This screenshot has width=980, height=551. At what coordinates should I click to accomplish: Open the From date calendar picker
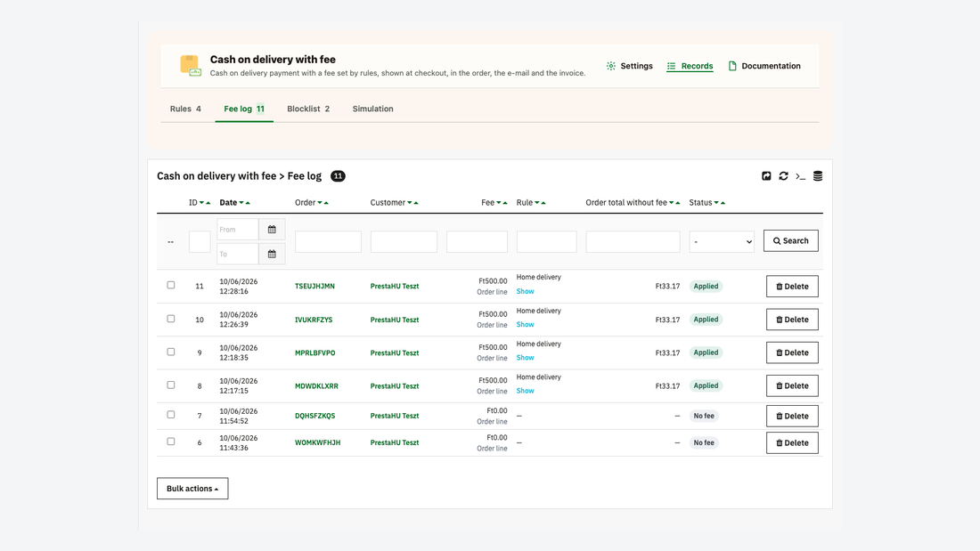tap(272, 230)
